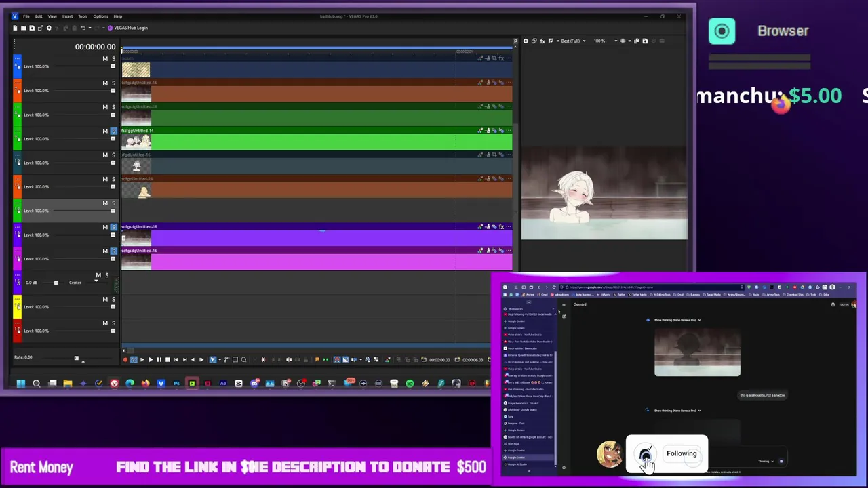
Task: Toggle Loop Playback in transport bar
Action: 134,360
